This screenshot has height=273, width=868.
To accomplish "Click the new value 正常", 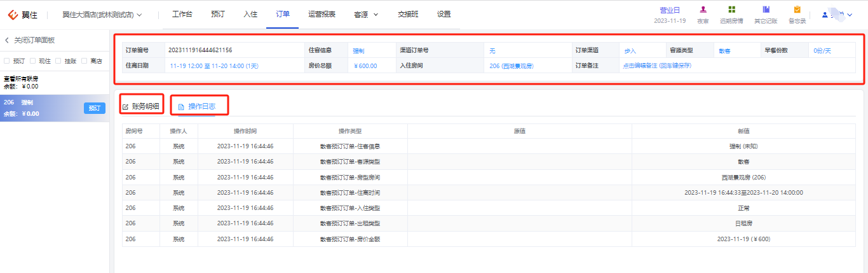I will (743, 208).
